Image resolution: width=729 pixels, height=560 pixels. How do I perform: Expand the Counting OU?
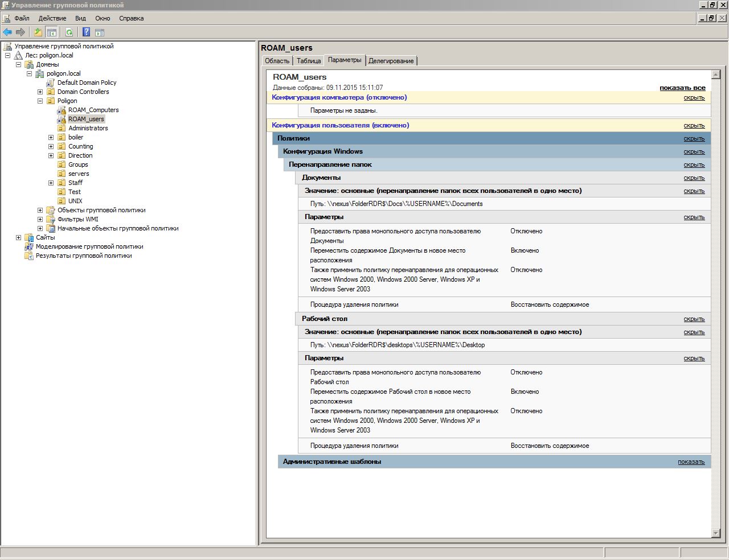[x=51, y=146]
